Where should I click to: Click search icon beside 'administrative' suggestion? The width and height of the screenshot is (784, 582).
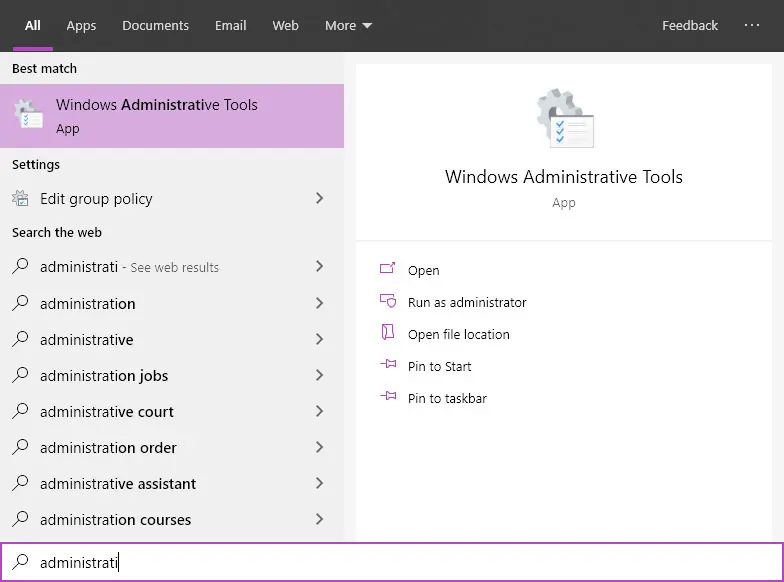point(20,339)
